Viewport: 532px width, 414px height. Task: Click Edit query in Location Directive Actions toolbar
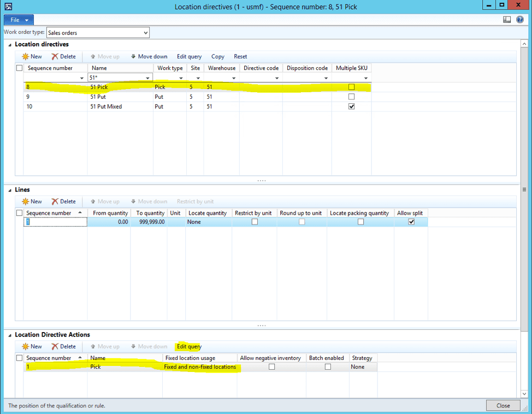click(x=190, y=346)
